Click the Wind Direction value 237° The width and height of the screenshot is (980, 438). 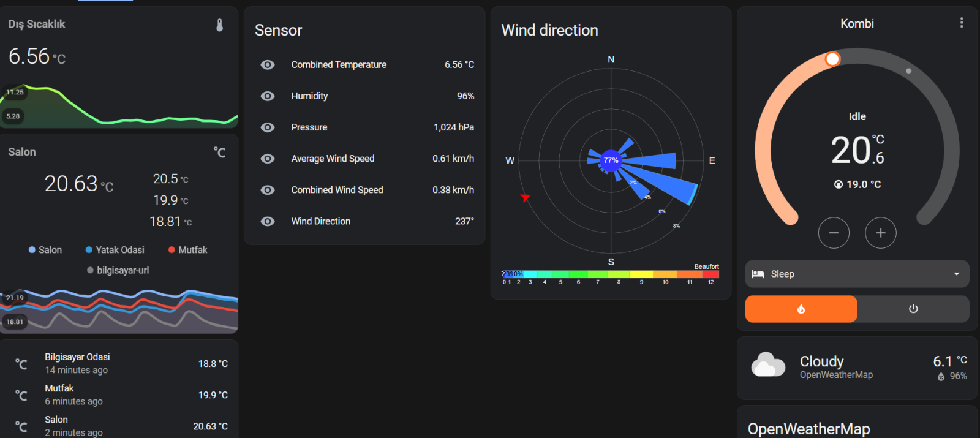coord(464,221)
